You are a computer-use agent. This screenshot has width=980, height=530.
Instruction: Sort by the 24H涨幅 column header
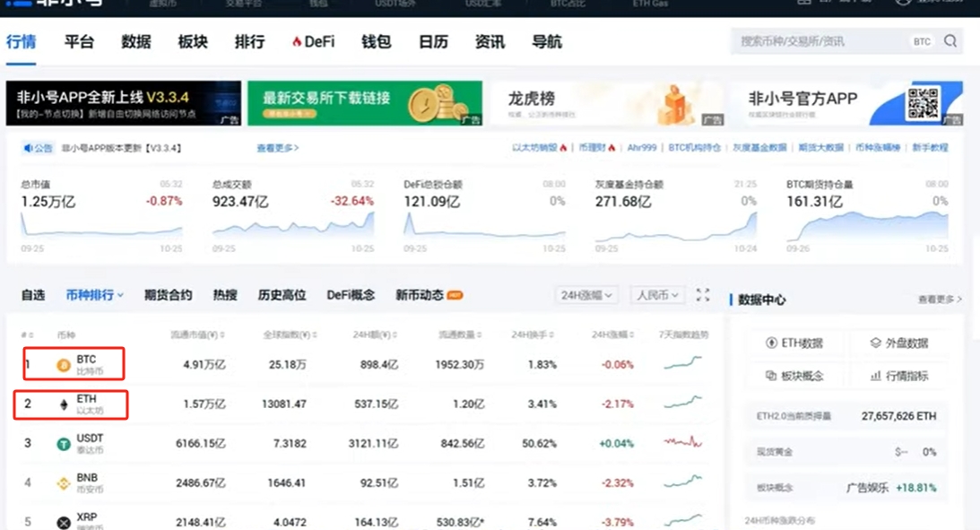pyautogui.click(x=612, y=335)
